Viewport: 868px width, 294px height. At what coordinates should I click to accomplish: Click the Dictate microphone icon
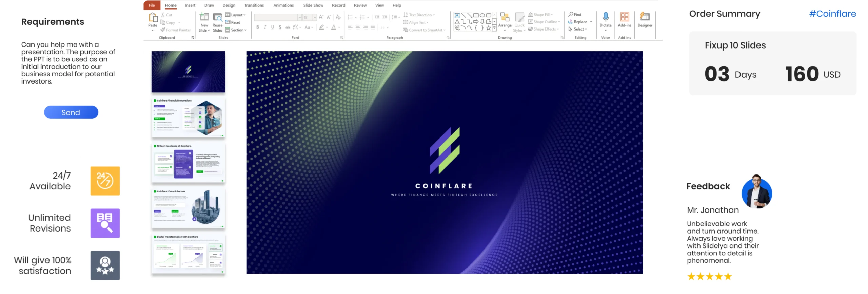click(606, 17)
